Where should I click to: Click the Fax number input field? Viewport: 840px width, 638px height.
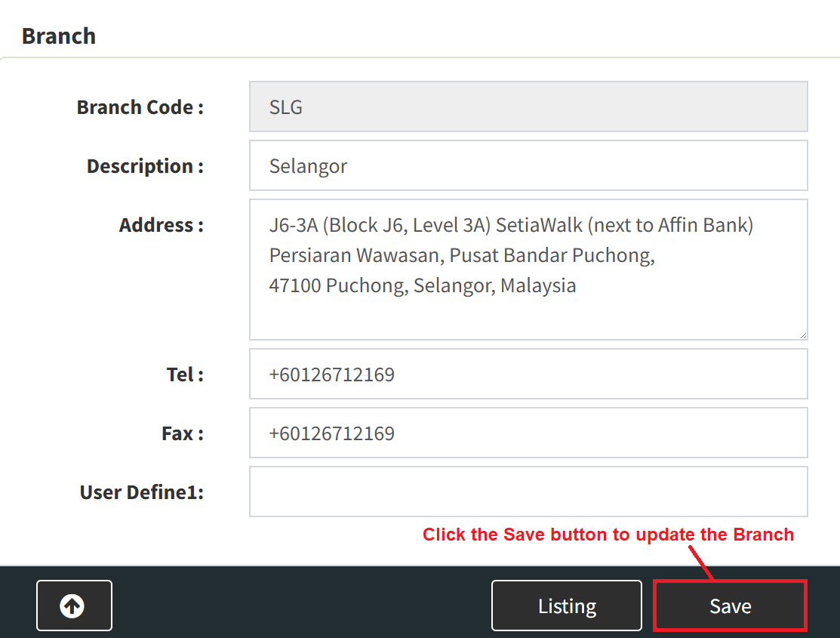point(528,433)
